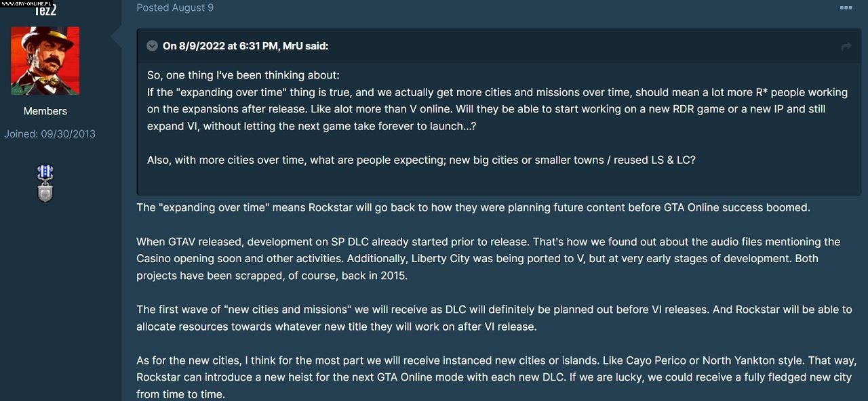This screenshot has width=868, height=401.
Task: Click the blue ribbon medal badge
Action: pyautogui.click(x=45, y=173)
